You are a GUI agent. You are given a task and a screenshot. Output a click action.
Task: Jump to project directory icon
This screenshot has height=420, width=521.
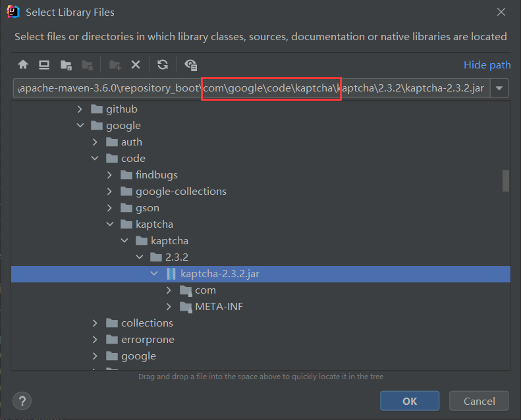coord(66,65)
